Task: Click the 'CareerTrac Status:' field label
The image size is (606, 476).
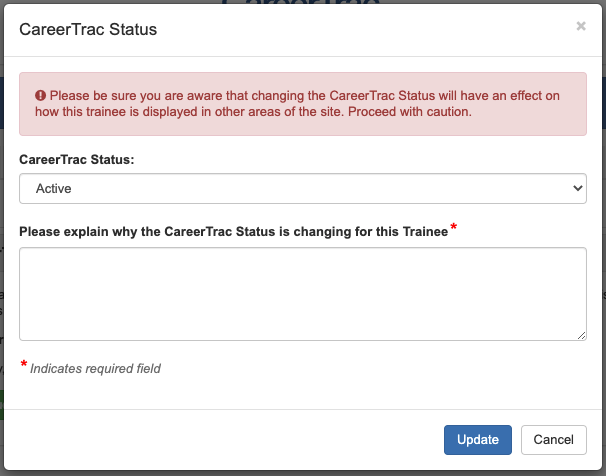Action: pyautogui.click(x=76, y=159)
